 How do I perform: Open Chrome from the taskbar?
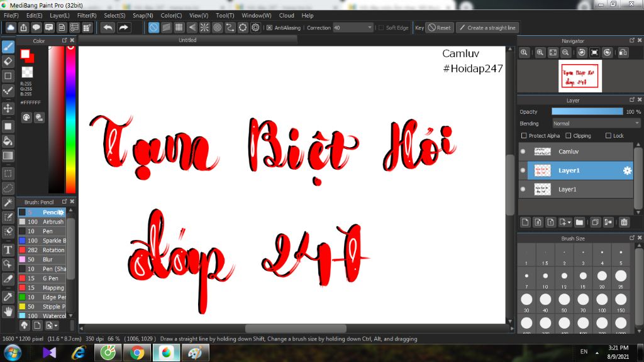click(x=137, y=353)
